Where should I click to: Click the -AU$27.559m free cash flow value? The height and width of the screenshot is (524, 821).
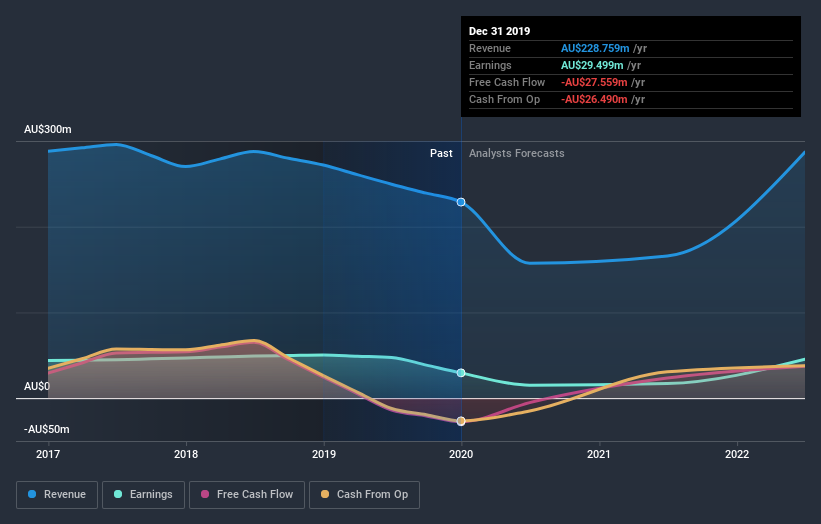594,82
